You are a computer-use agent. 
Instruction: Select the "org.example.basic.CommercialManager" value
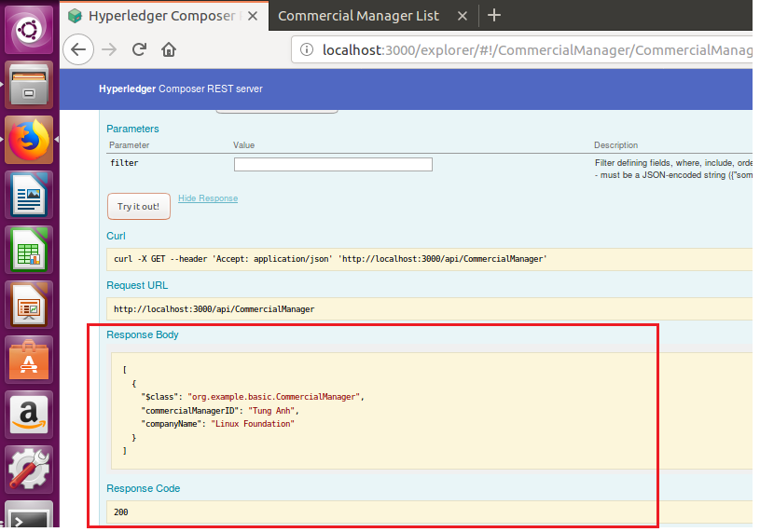click(x=273, y=397)
